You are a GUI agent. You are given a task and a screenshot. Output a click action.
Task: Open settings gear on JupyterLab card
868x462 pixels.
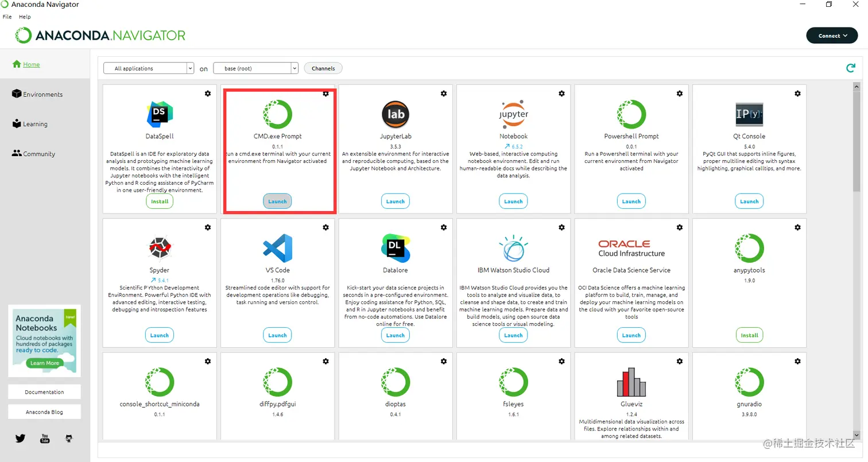pyautogui.click(x=444, y=94)
